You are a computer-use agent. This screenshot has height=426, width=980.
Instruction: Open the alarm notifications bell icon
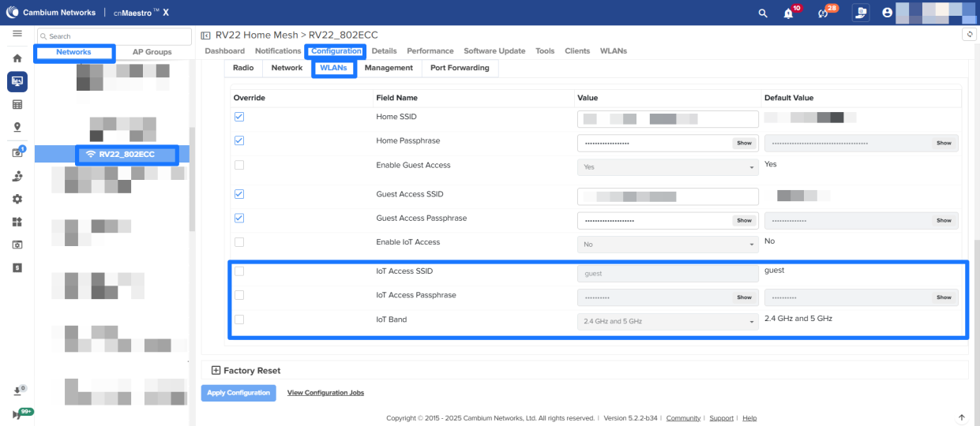click(x=788, y=13)
